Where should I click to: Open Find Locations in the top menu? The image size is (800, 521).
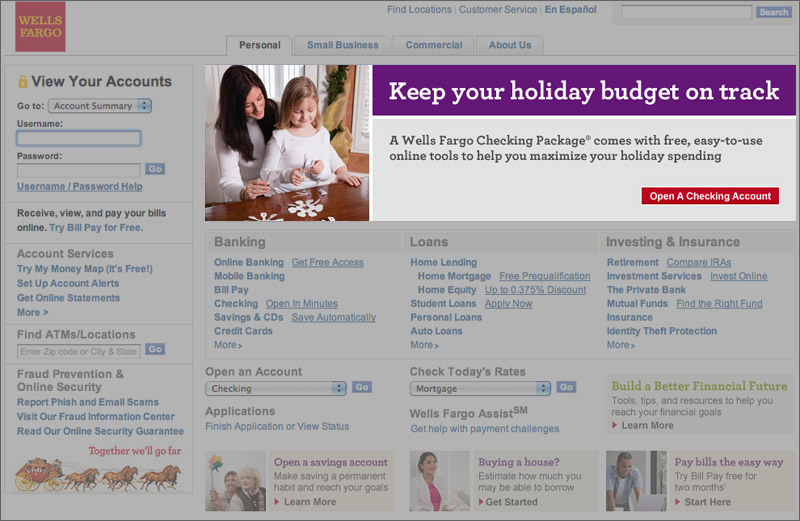(x=419, y=10)
